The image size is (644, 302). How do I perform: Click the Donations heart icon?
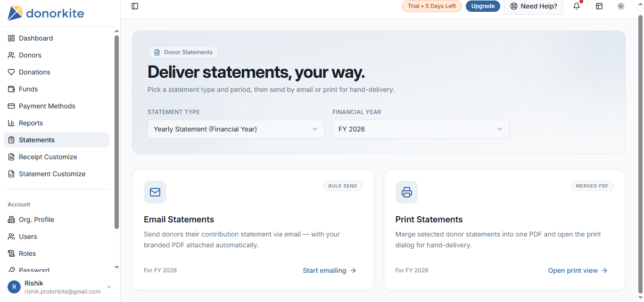(x=11, y=72)
